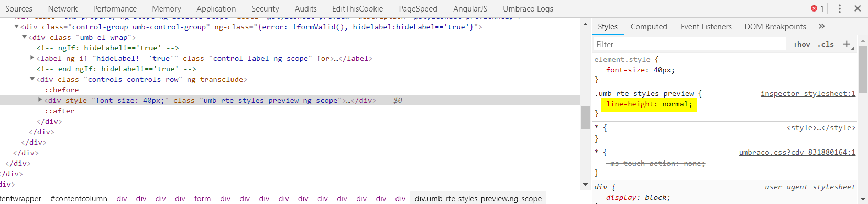This screenshot has height=204, width=868.
Task: Open the Application tab
Action: tap(216, 9)
